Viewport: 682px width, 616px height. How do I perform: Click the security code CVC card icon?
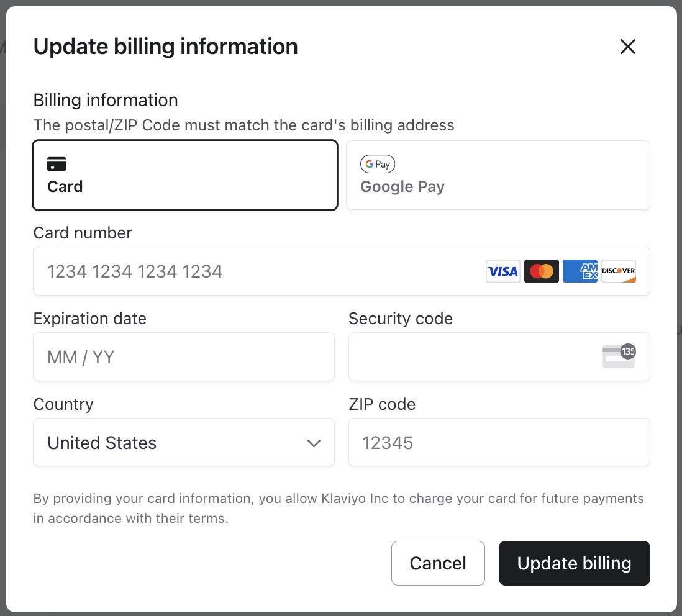619,356
